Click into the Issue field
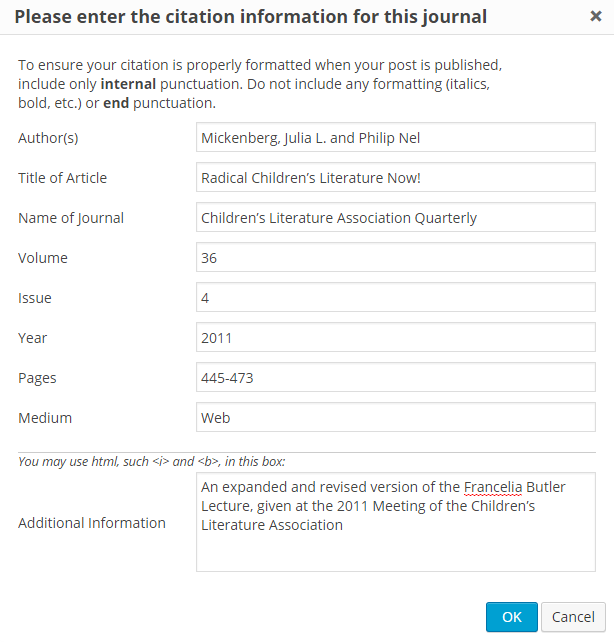Screen dimensions: 614x642 click(x=396, y=298)
